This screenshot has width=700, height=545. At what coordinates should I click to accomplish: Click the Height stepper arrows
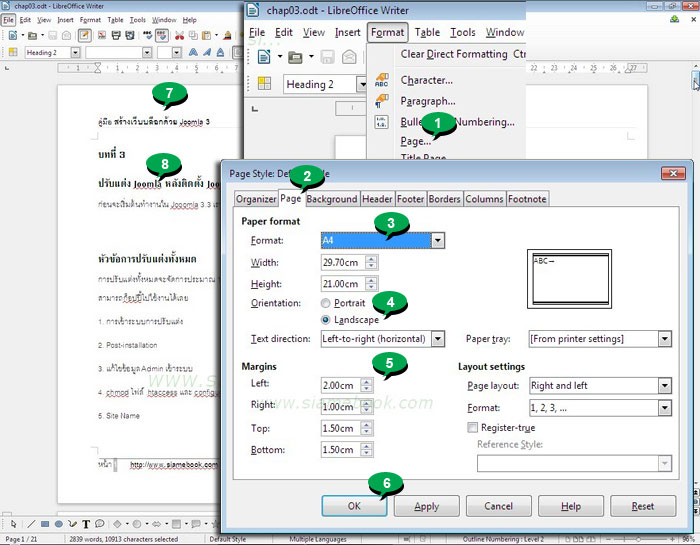371,284
